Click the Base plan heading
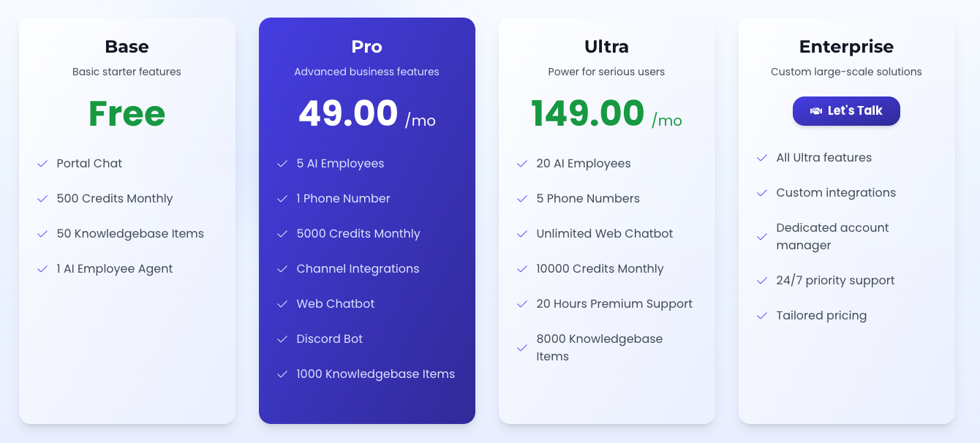This screenshot has width=980, height=443. pyautogui.click(x=127, y=46)
